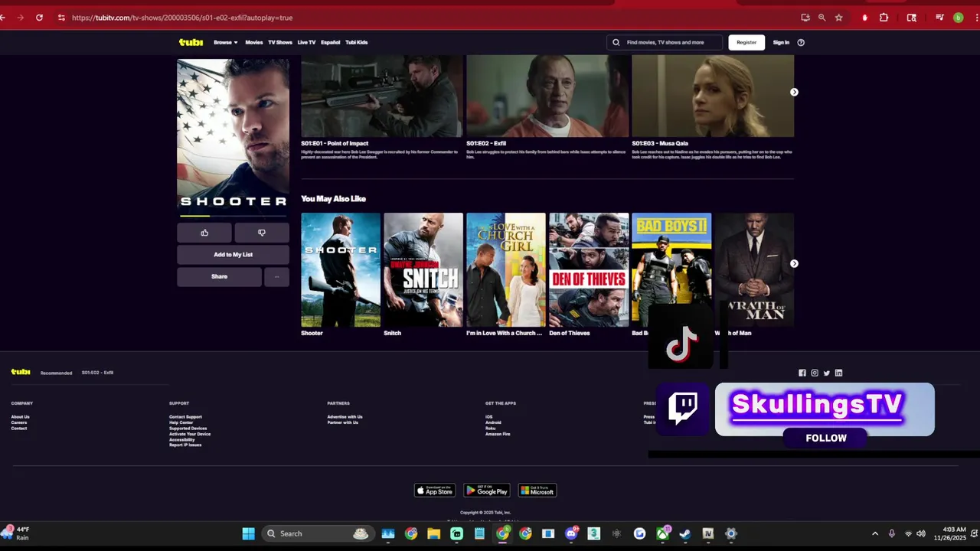Click the Tubi logo in the header
The width and height of the screenshot is (980, 551).
point(191,42)
